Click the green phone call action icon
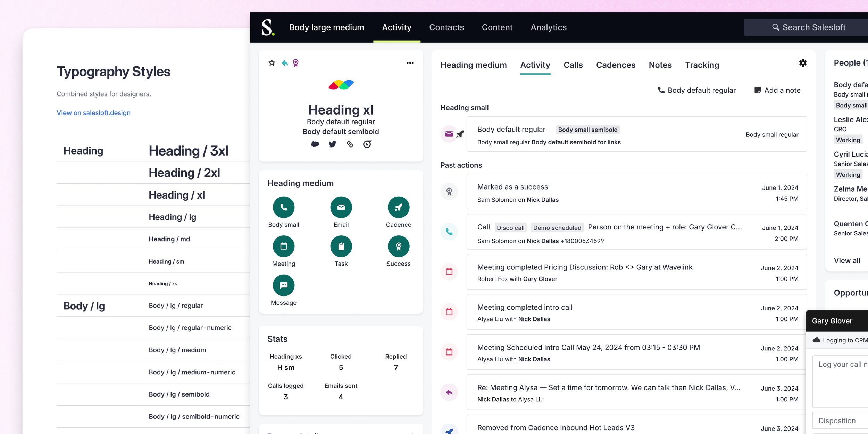The width and height of the screenshot is (868, 434). click(x=283, y=207)
